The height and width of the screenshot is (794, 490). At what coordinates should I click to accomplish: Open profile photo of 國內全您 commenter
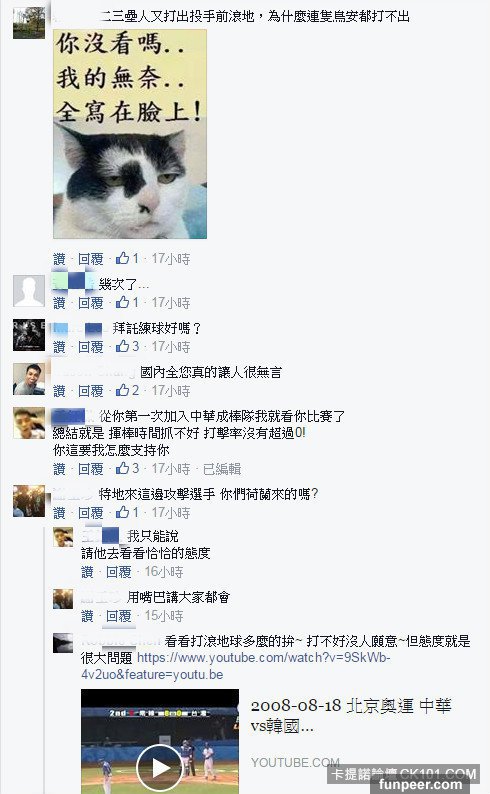point(29,379)
